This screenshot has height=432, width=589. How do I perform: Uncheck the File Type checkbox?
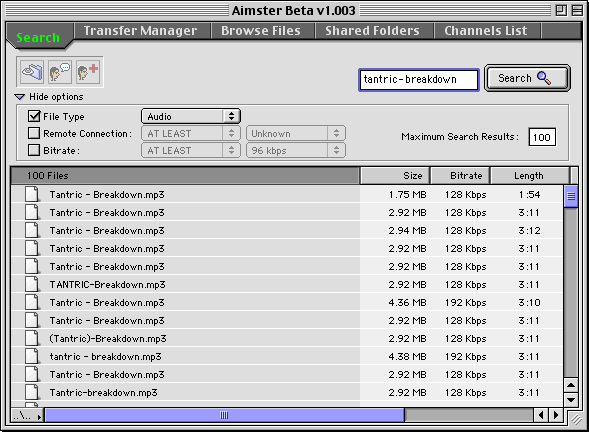tap(34, 116)
